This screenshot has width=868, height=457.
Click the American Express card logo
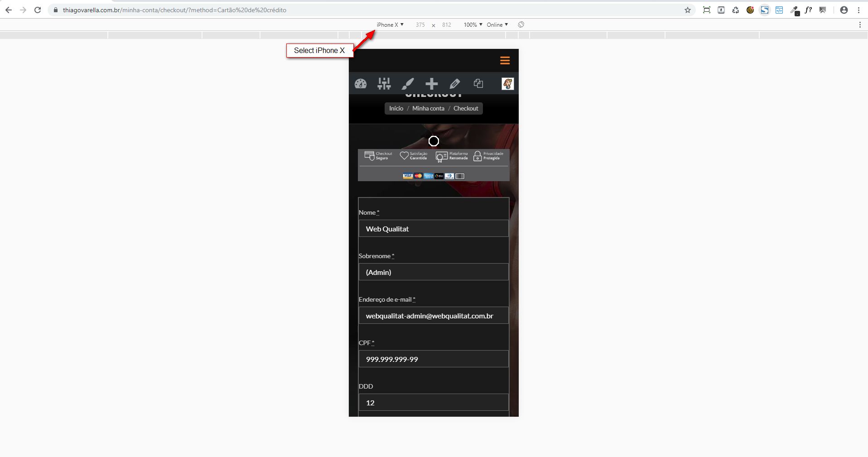coord(429,176)
